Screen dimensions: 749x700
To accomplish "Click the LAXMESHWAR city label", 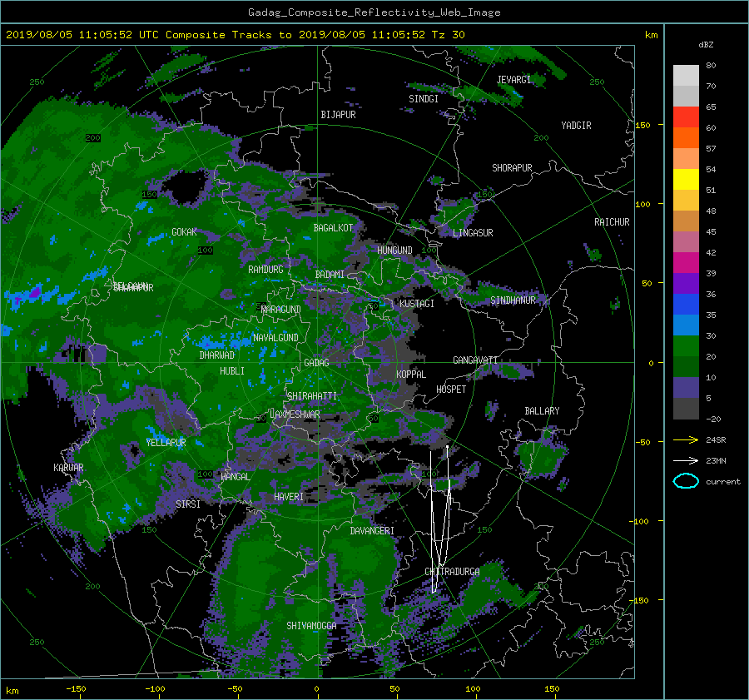I will [x=295, y=415].
